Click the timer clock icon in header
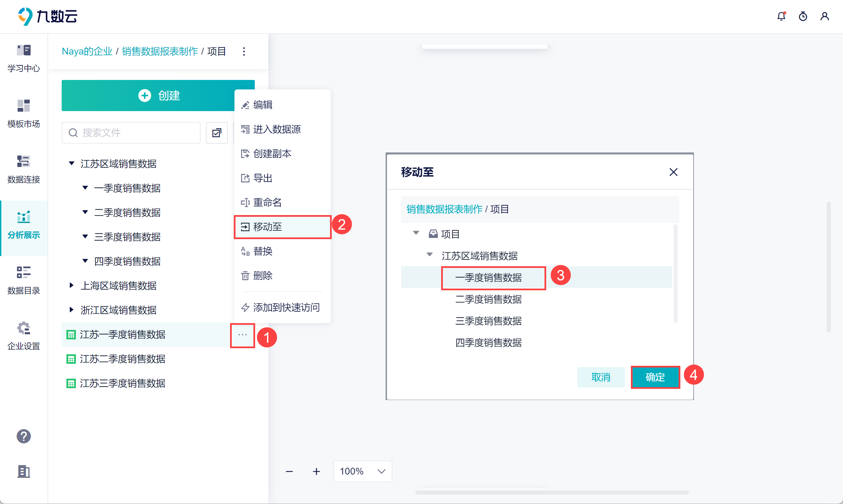The image size is (843, 504). click(x=803, y=16)
